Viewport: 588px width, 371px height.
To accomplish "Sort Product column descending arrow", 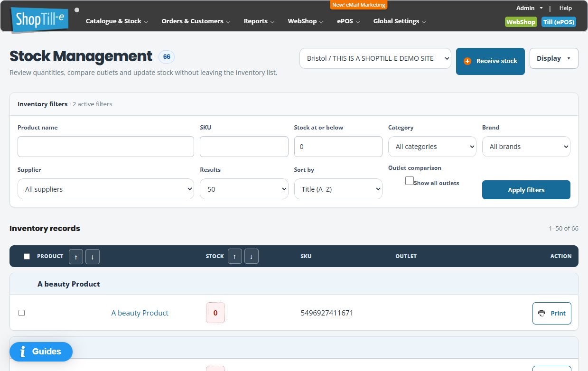I will (x=93, y=256).
